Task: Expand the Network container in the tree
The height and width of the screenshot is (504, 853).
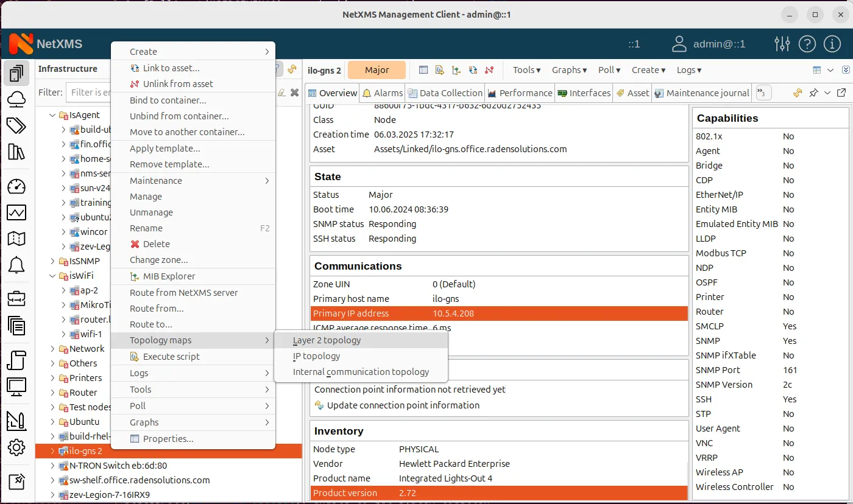Action: (53, 348)
